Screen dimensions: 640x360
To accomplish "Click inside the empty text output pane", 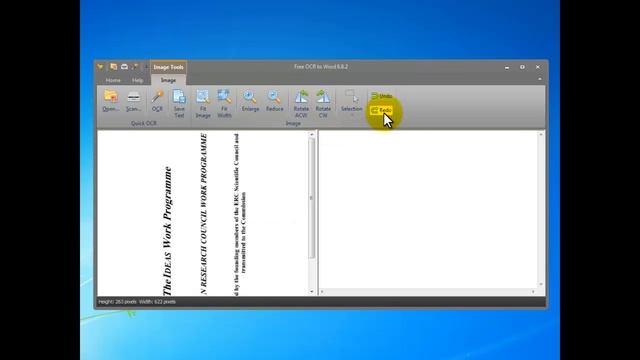I will click(x=429, y=209).
